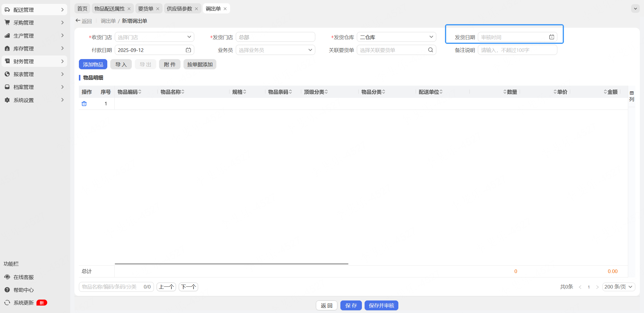The height and width of the screenshot is (313, 644).
Task: Open the 200 条/页 page size dropdown
Action: click(x=619, y=287)
